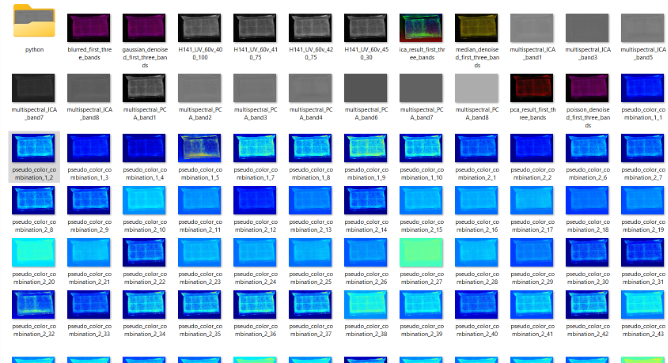Select pseudo_color_combination_2_2 image
The width and height of the screenshot is (668, 363).
[x=532, y=148]
